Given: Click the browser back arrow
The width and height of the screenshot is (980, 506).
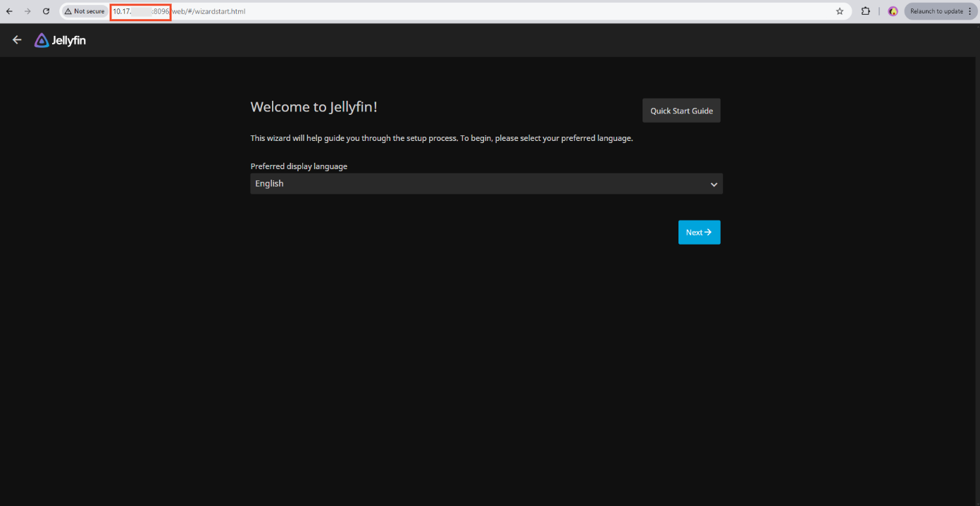Looking at the screenshot, I should click(9, 11).
